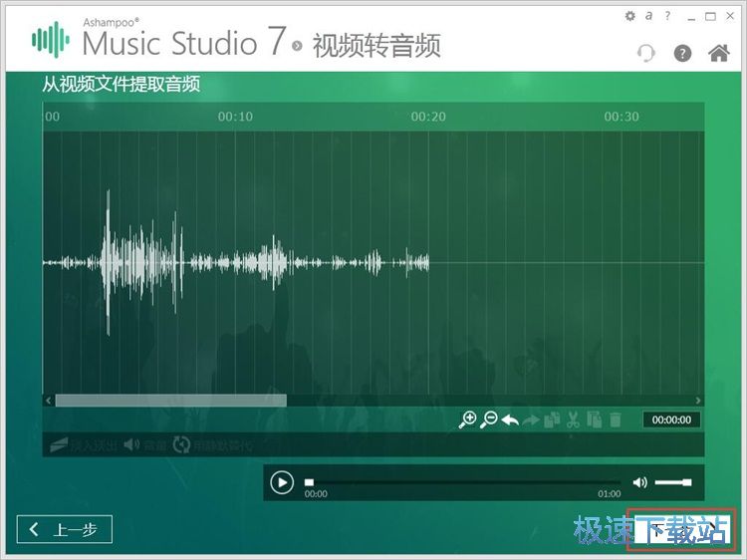Play the extracted audio
Screen dimensions: 747x560
[x=282, y=482]
